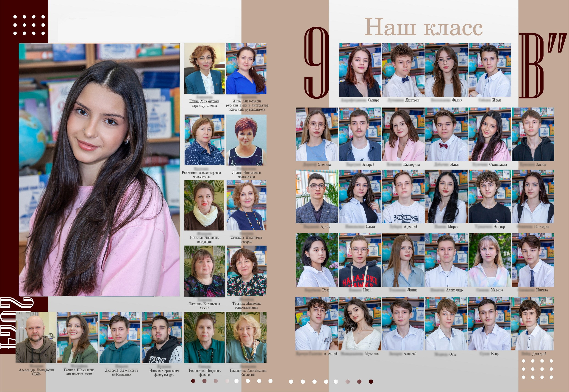
Task: Open bottom-row photo of Арсений in polo
Action: pyautogui.click(x=316, y=323)
